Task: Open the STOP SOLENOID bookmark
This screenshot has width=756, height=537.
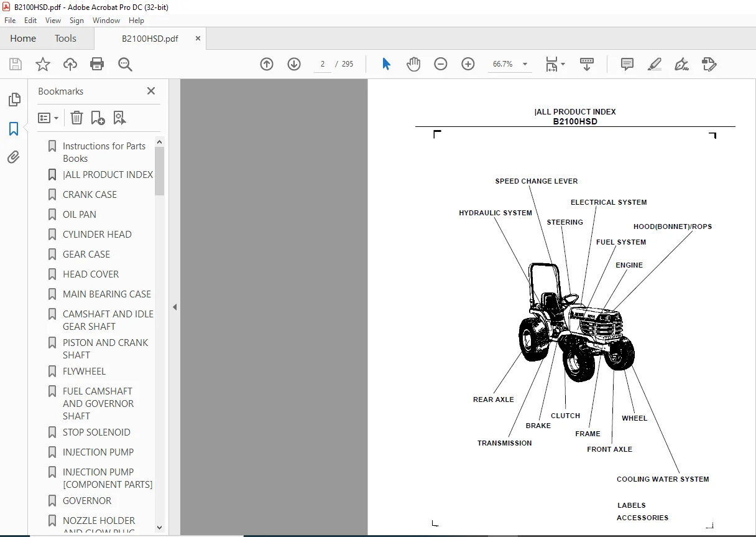Action: [96, 432]
